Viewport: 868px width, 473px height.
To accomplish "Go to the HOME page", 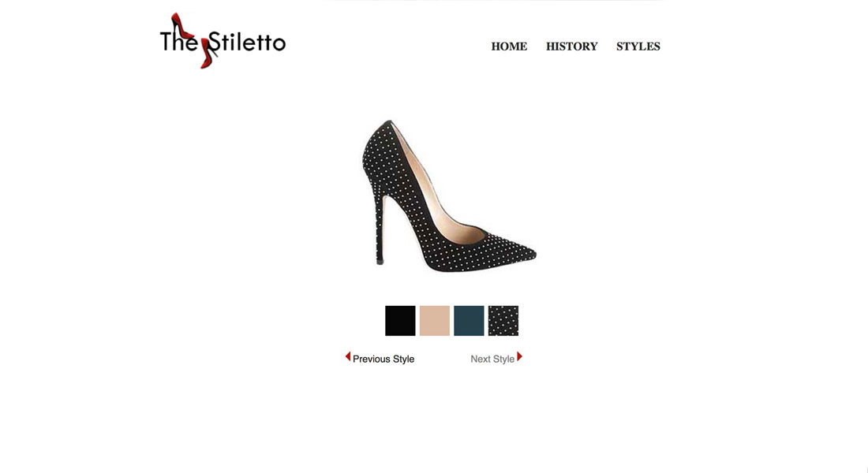I will (x=509, y=47).
